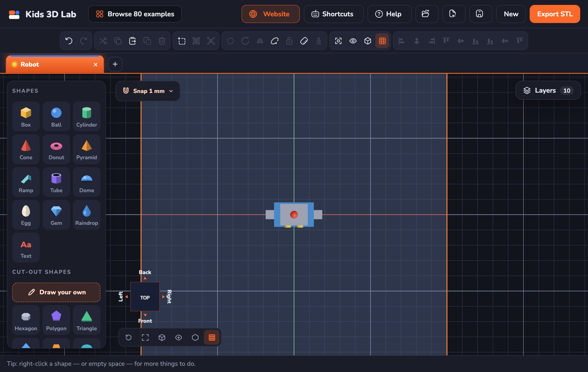Pick the Hexagon cut-out shape
Viewport: 588px width, 372px height.
[26, 320]
